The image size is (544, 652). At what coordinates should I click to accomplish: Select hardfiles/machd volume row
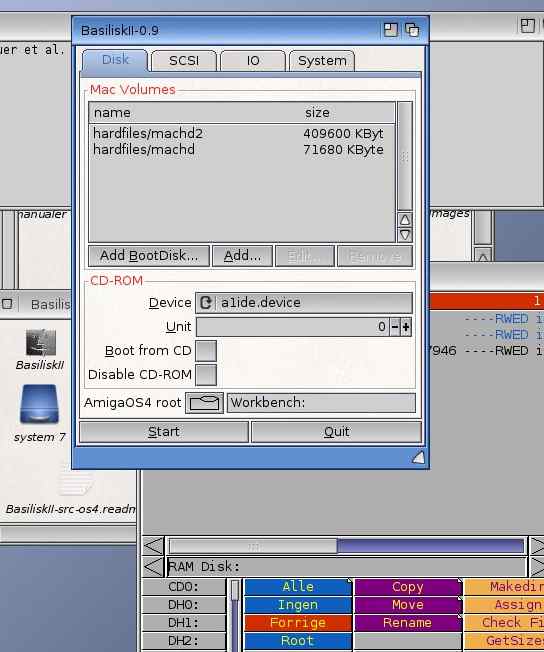241,149
